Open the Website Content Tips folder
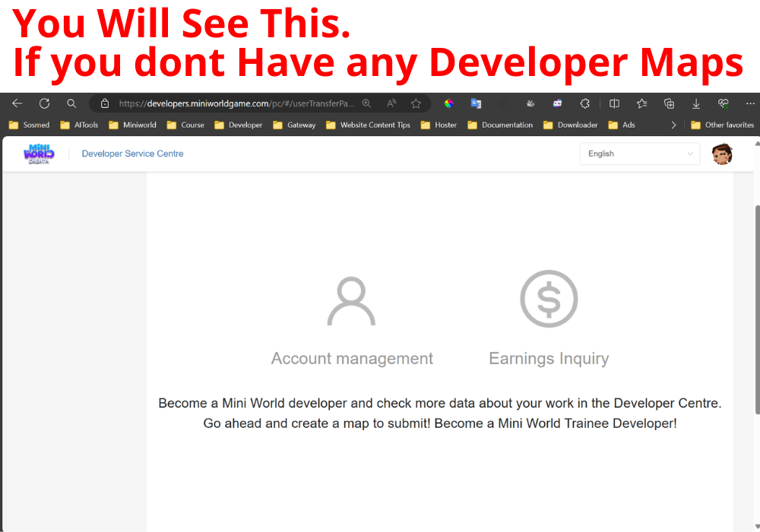760x532 pixels. 368,125
